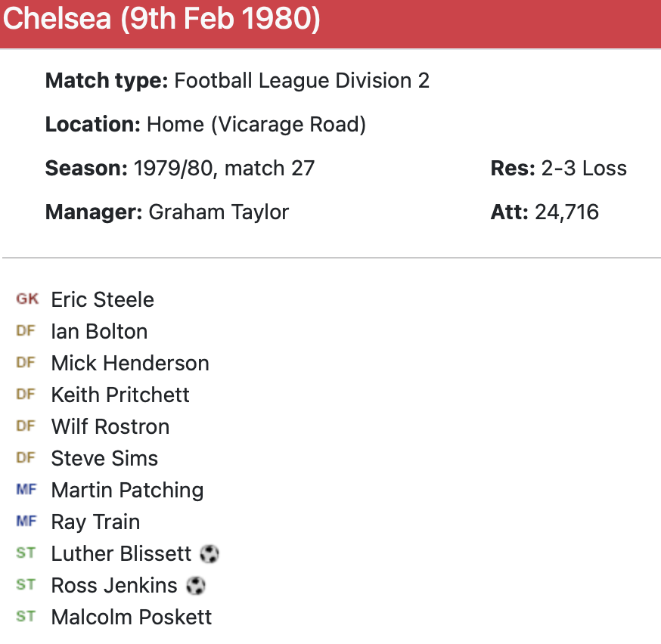Click the ST icon beside Malcolm Poskett
Image resolution: width=661 pixels, height=644 pixels.
(26, 617)
